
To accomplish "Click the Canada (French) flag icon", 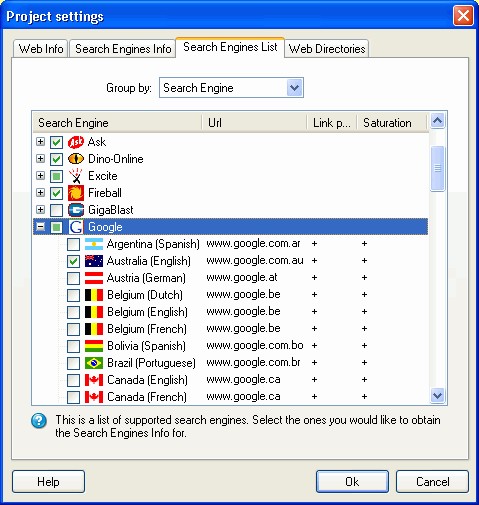I will click(x=94, y=397).
